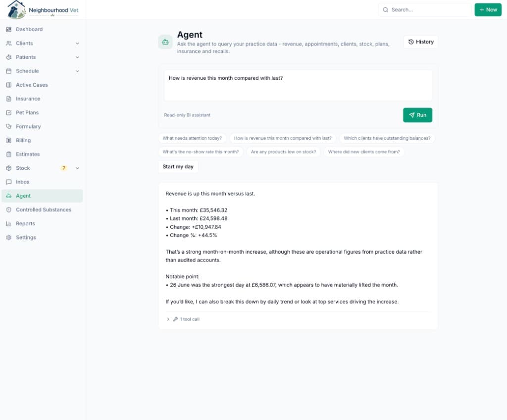This screenshot has width=507, height=420.
Task: Click the wrench icon next to 1 tool call
Action: 176,319
